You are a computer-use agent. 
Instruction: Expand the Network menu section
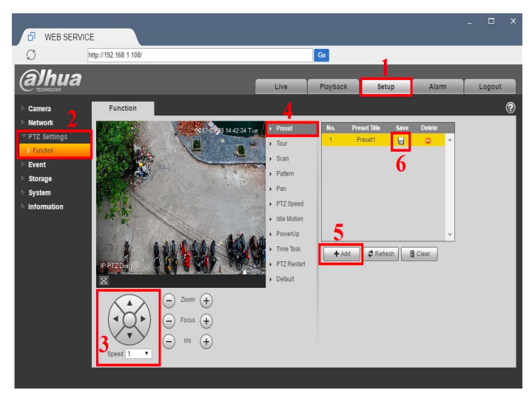41,123
